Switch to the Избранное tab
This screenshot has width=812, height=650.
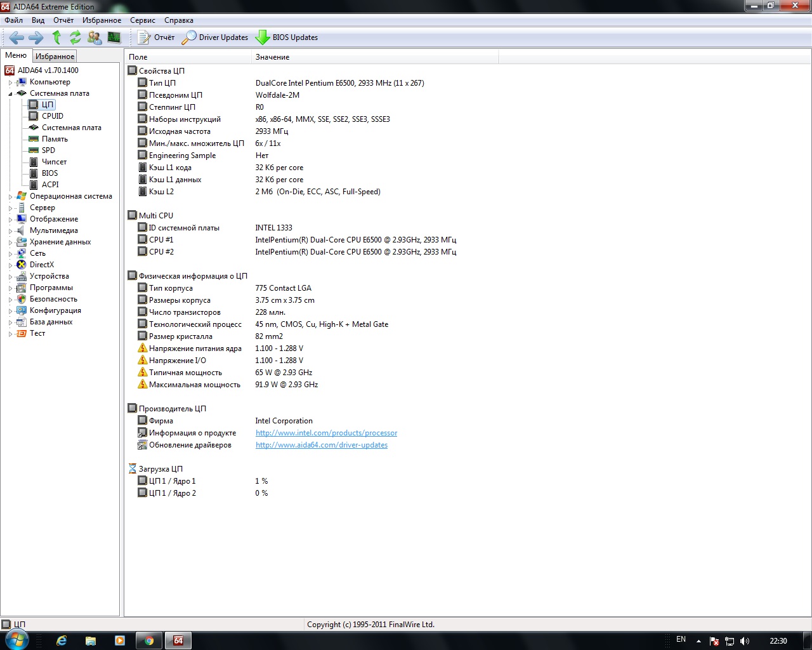55,56
